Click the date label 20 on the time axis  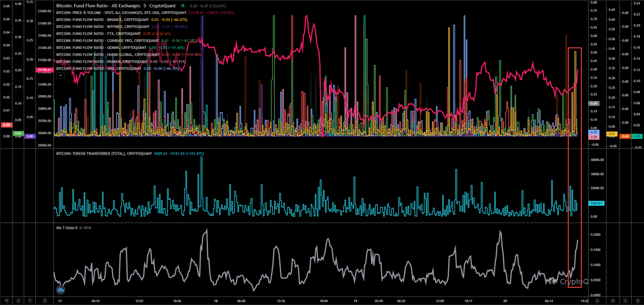click(504, 301)
